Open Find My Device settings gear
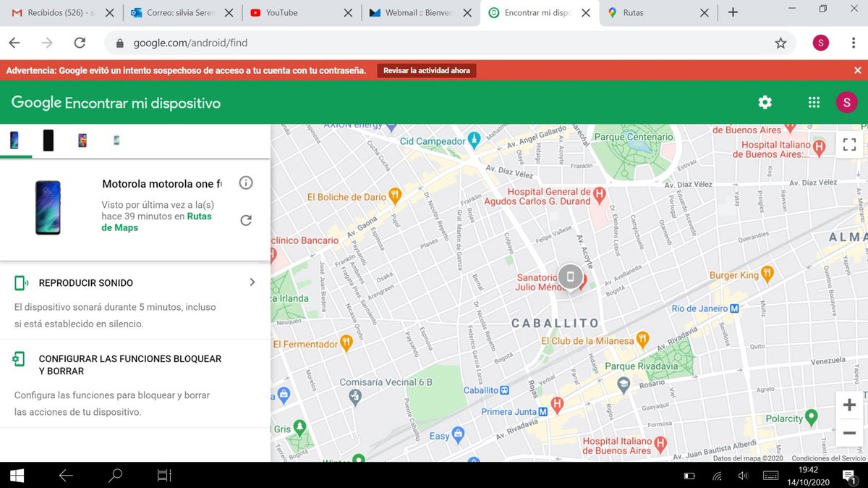The width and height of the screenshot is (868, 488). 765,103
